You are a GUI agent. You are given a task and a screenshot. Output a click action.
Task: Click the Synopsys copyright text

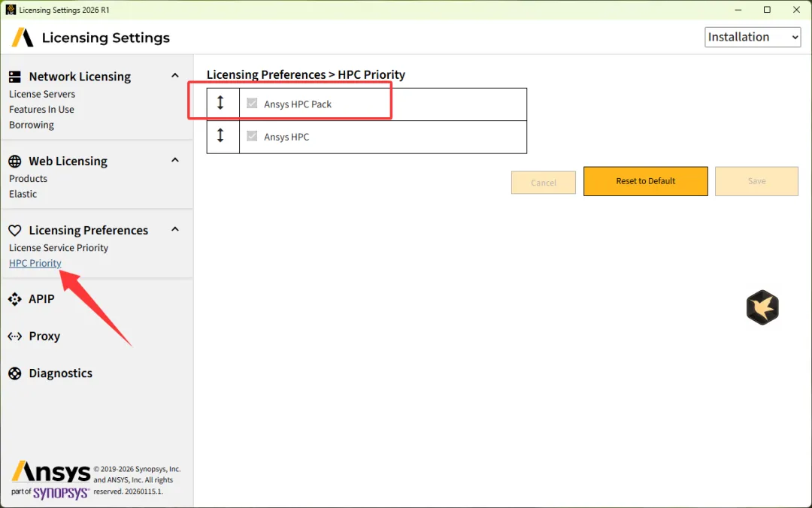137,480
